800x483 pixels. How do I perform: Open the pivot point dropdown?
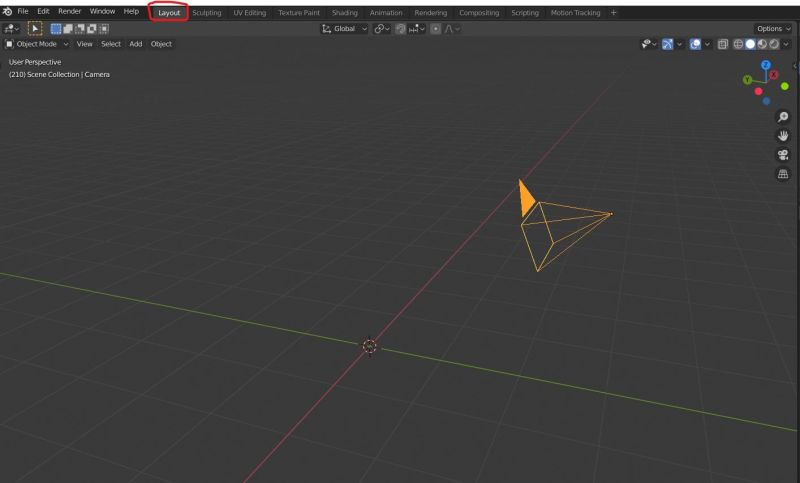pyautogui.click(x=382, y=29)
